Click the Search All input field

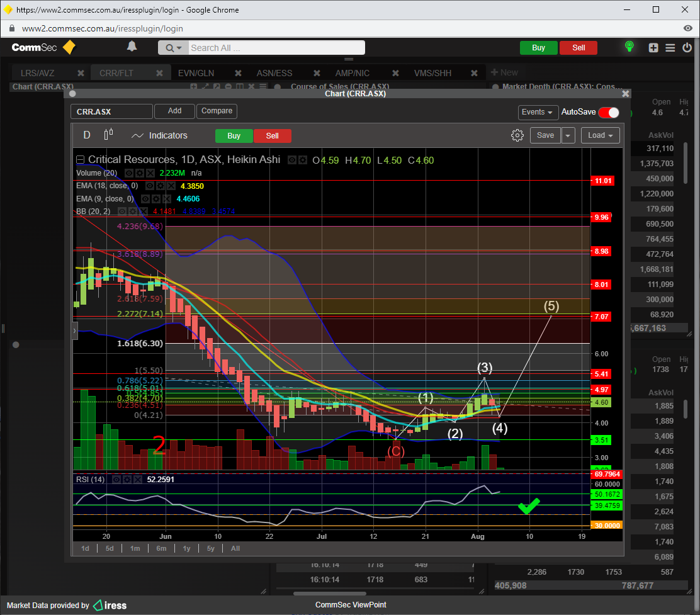click(276, 48)
